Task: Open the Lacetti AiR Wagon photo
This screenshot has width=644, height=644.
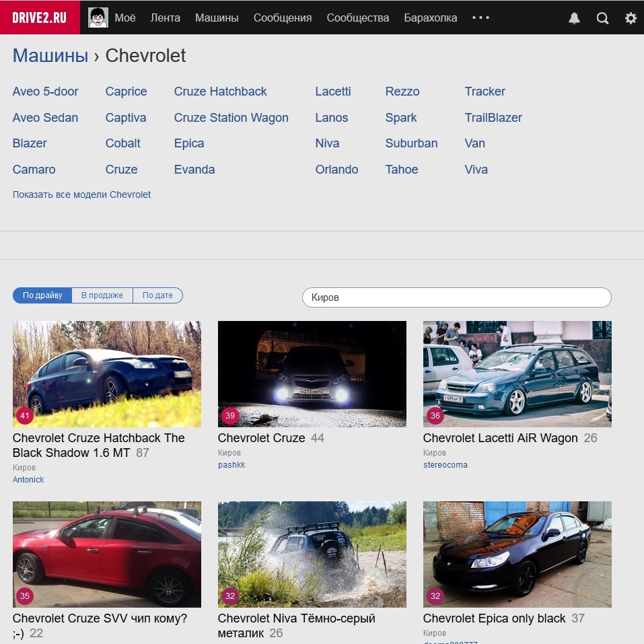Action: tap(517, 374)
